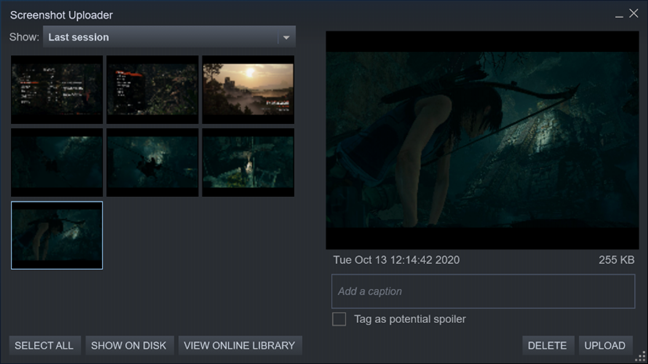This screenshot has width=648, height=364.
Task: Click the Screenshot Uploader title text
Action: 61,15
